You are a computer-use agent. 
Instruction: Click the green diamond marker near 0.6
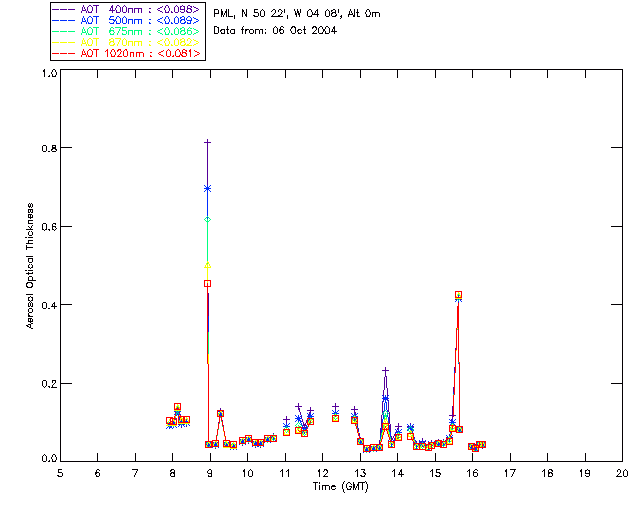(x=207, y=220)
